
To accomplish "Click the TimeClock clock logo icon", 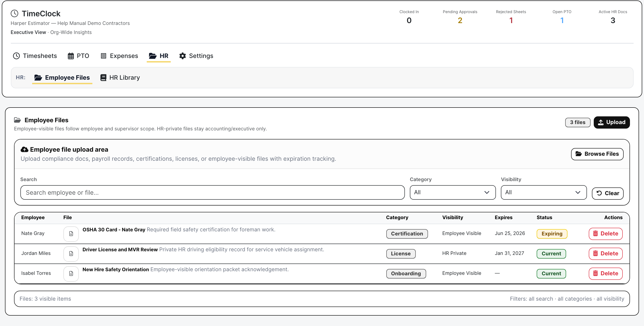I will (14, 14).
